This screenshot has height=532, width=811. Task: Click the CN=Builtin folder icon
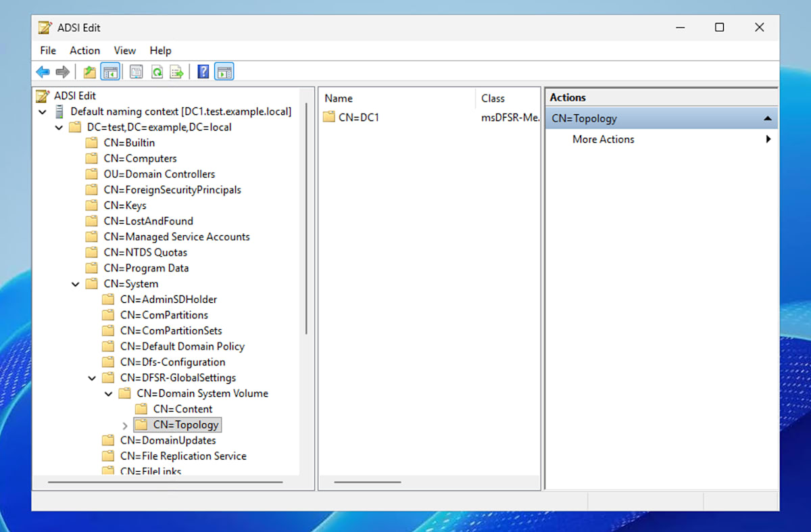92,143
